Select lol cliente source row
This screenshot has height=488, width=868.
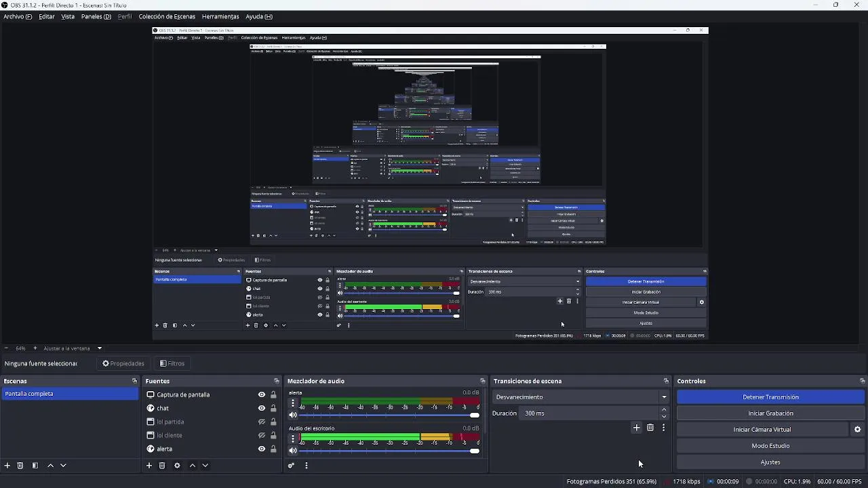[x=212, y=435]
